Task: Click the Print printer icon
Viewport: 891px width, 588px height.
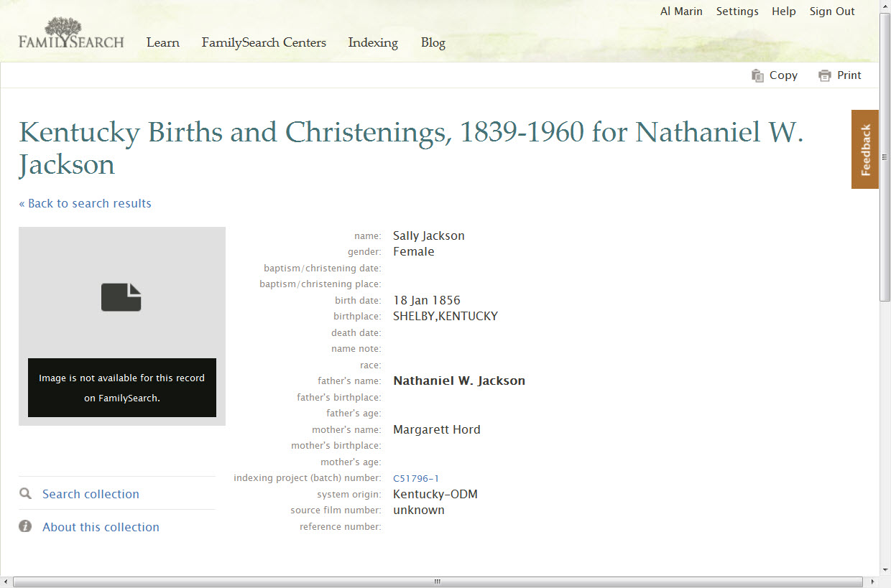Action: 825,75
